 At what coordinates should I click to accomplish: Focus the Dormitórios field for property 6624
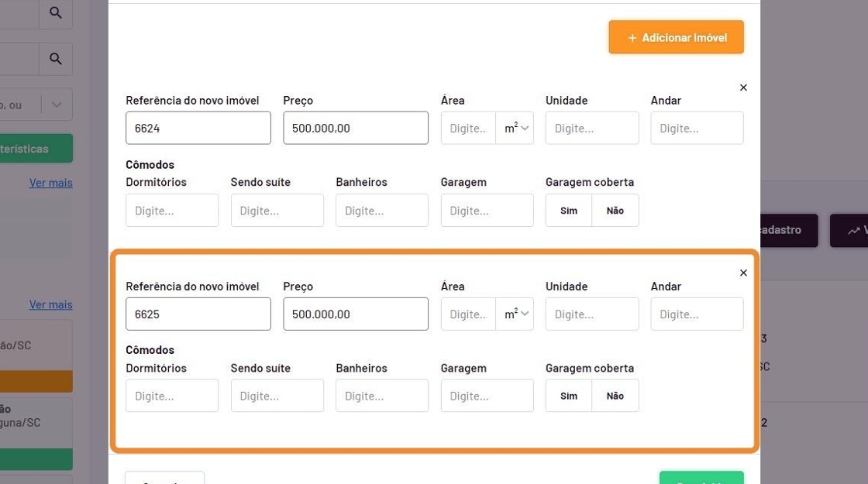point(172,211)
